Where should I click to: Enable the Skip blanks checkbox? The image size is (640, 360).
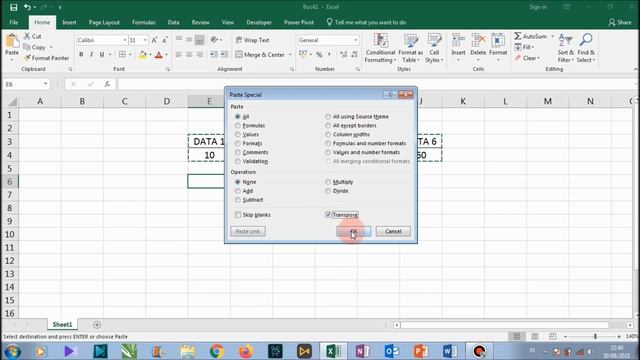coord(238,215)
